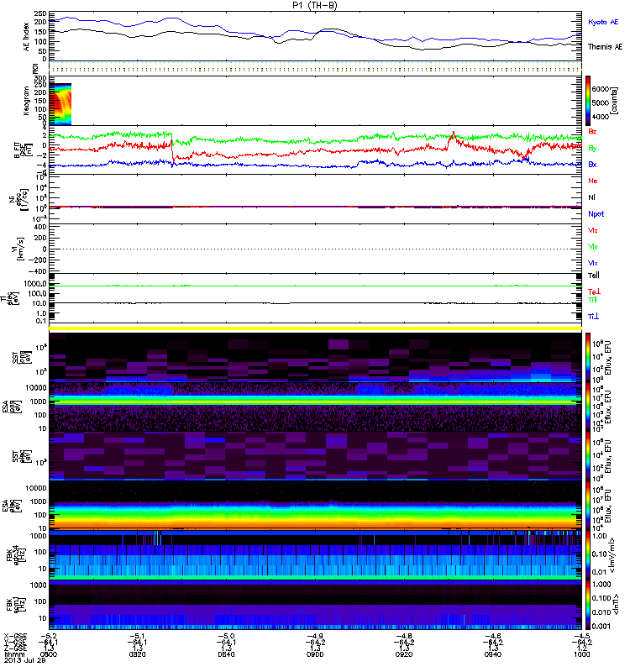630x672 pixels.
Task: Click the time tick label "1000"
Action: coord(581,654)
